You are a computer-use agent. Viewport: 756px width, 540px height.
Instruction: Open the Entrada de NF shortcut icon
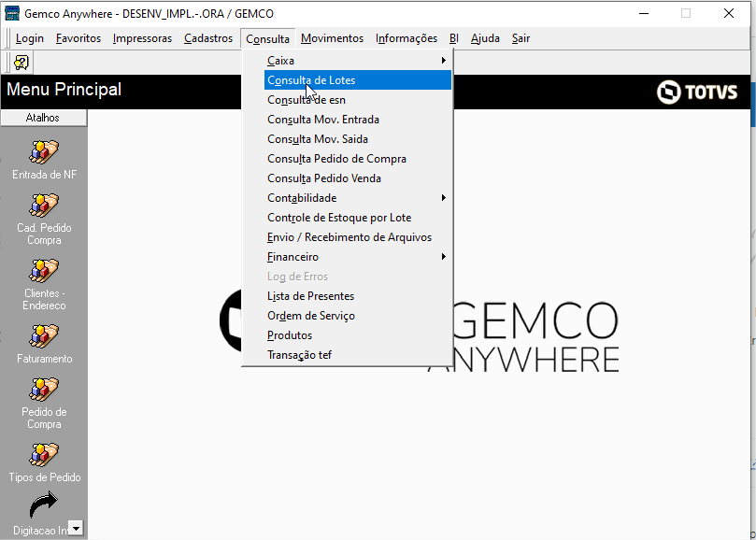44,152
